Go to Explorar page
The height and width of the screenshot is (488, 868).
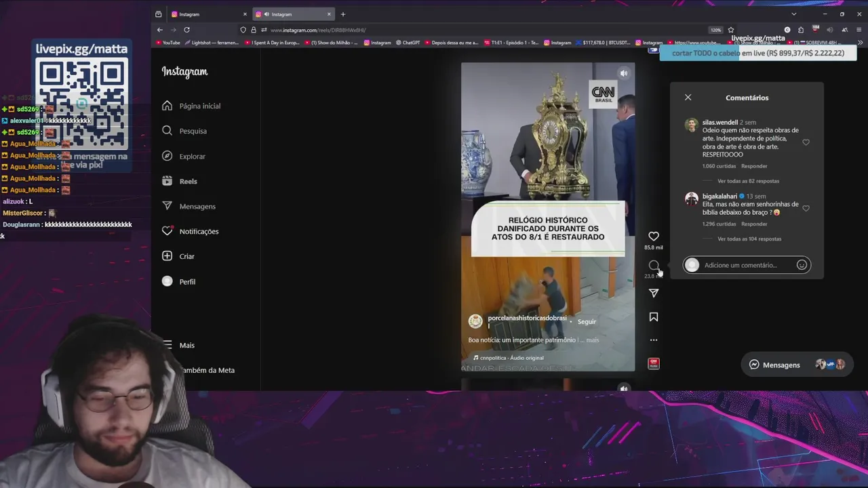coord(184,156)
